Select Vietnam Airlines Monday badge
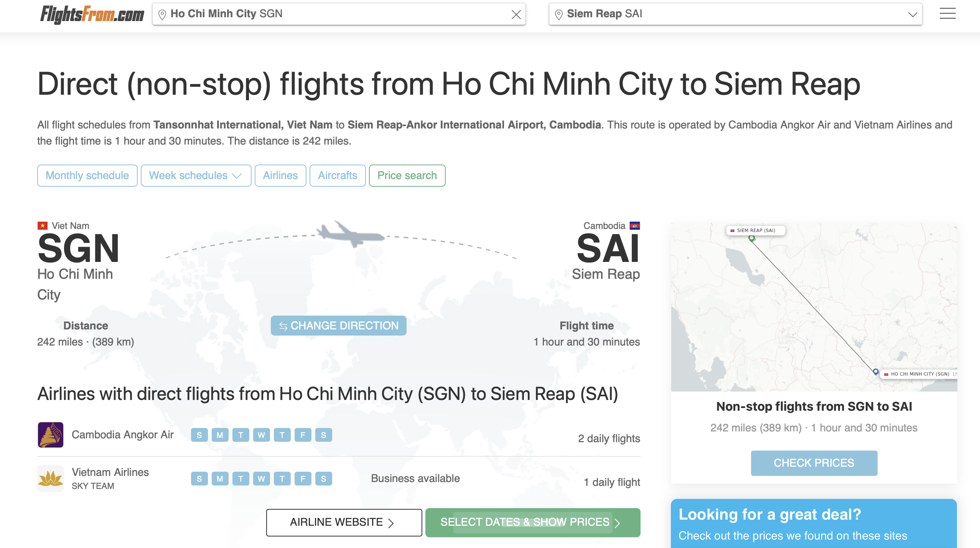This screenshot has width=980, height=548. pos(220,479)
